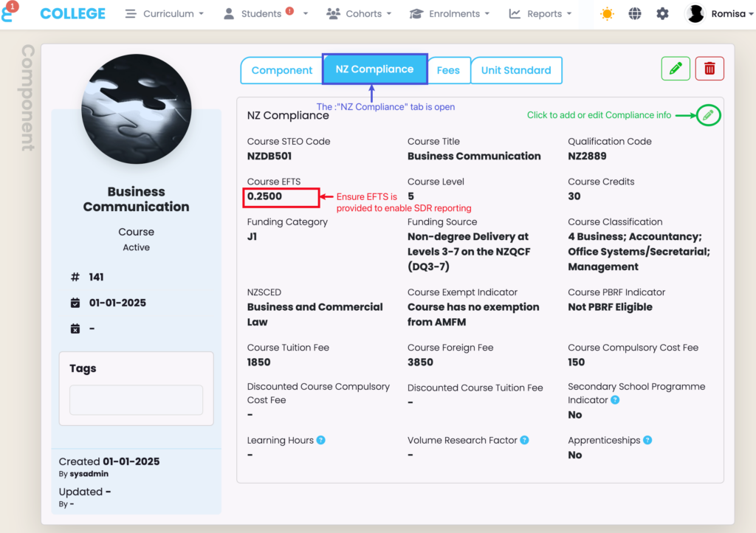Image resolution: width=756 pixels, height=533 pixels.
Task: Click the circled pencil to edit Compliance info
Action: [708, 115]
